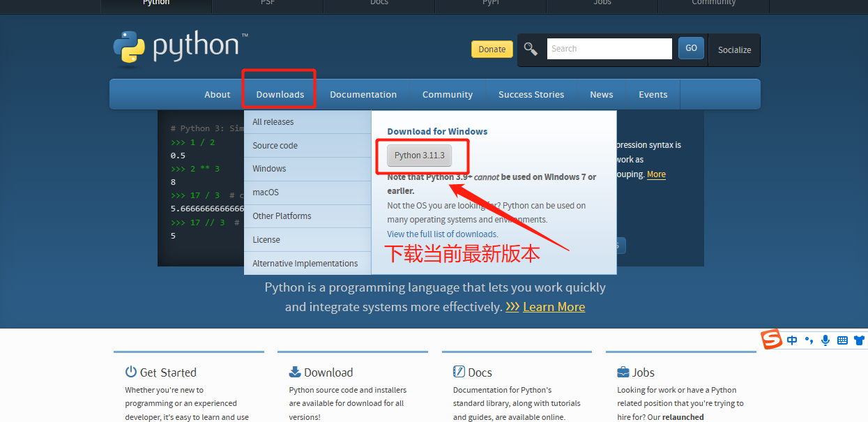Select Windows in the Downloads menu
Viewport: 868px width, 422px height.
307,169
